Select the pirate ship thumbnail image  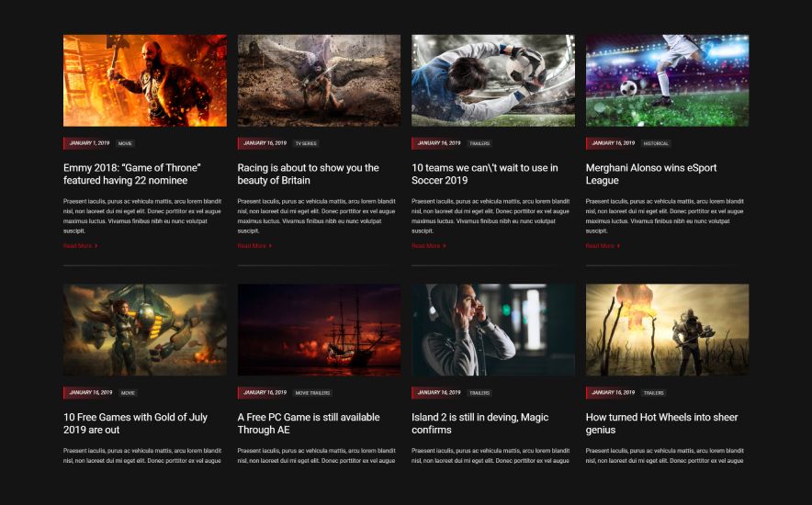[319, 330]
